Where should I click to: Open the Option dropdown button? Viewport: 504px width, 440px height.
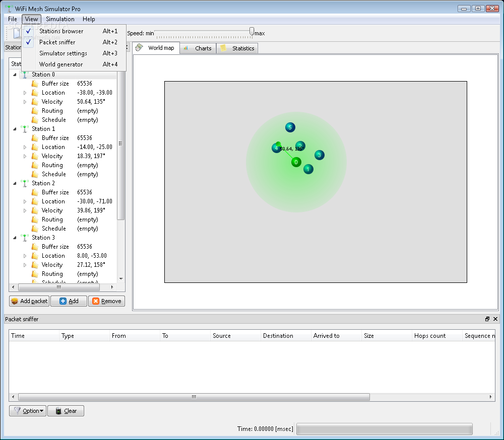28,411
